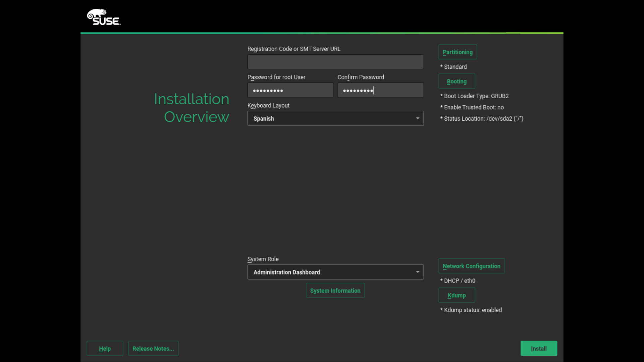This screenshot has height=362, width=644.
Task: Show the Release Notes
Action: 153,348
